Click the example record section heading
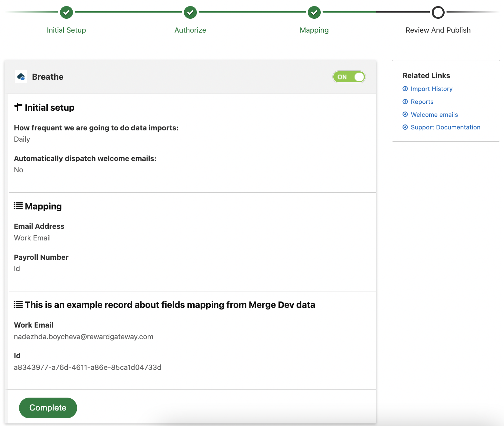This screenshot has width=504, height=426. tap(170, 305)
